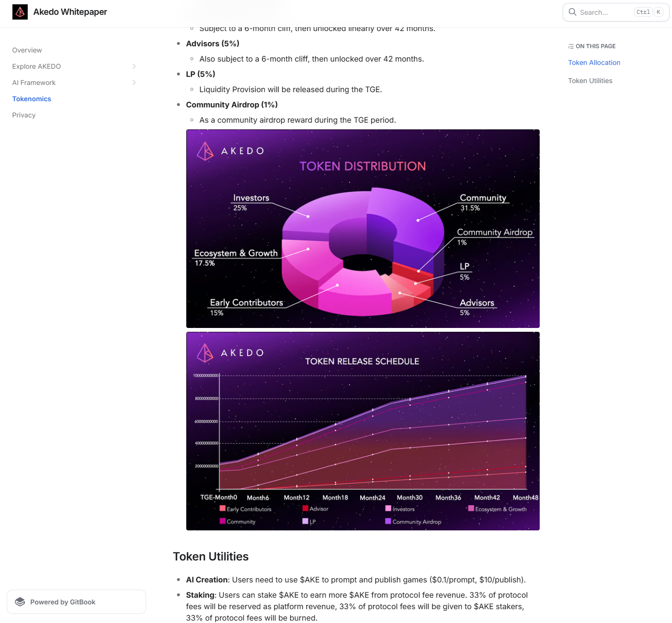Click the search magnifier icon
672x623 pixels.
tap(572, 12)
